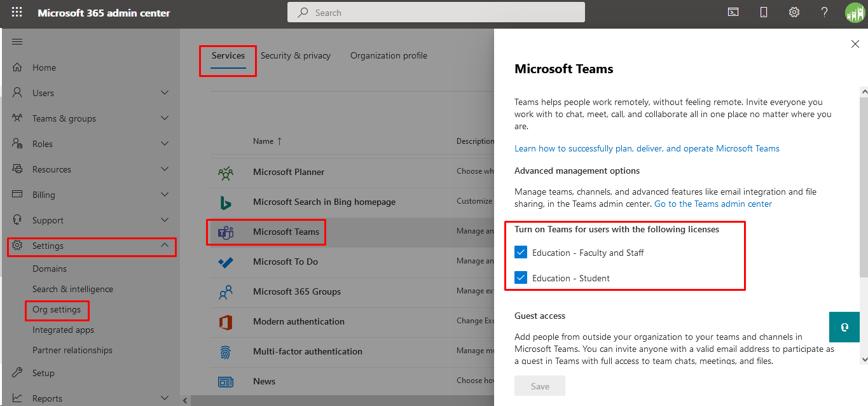Open the teal help assistant button
Screen dimensions: 868x406
click(x=844, y=327)
